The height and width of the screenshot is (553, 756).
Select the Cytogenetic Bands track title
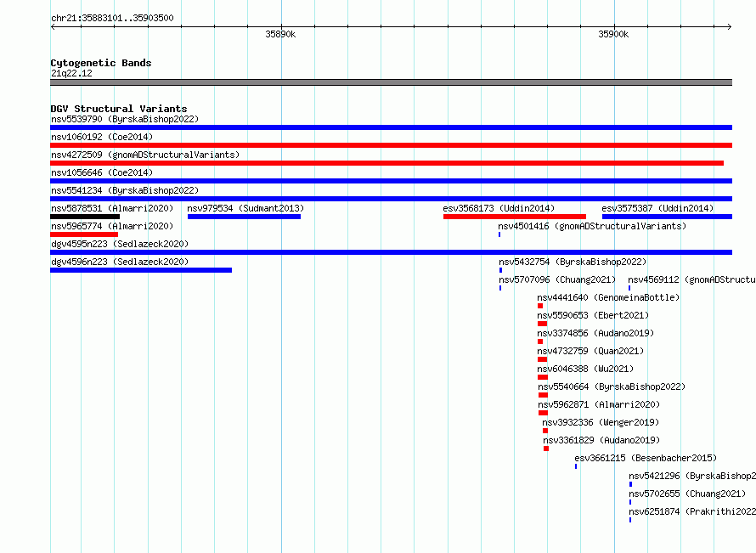click(101, 63)
